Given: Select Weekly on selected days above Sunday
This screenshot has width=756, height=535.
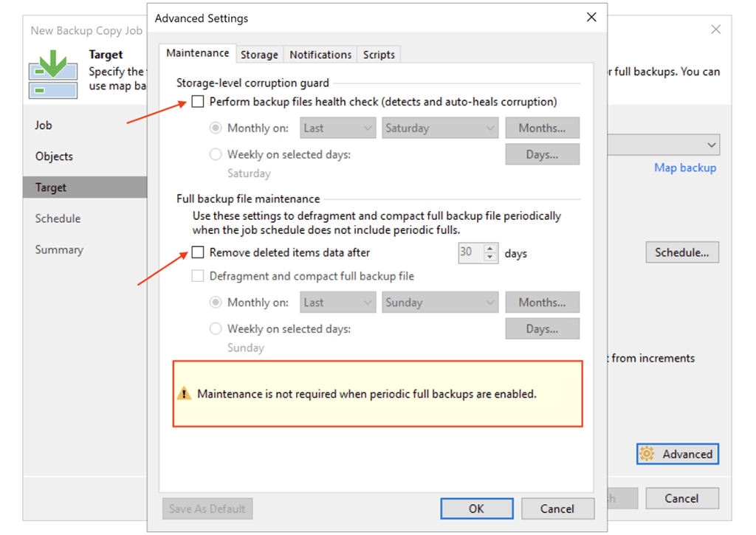Looking at the screenshot, I should (x=216, y=328).
